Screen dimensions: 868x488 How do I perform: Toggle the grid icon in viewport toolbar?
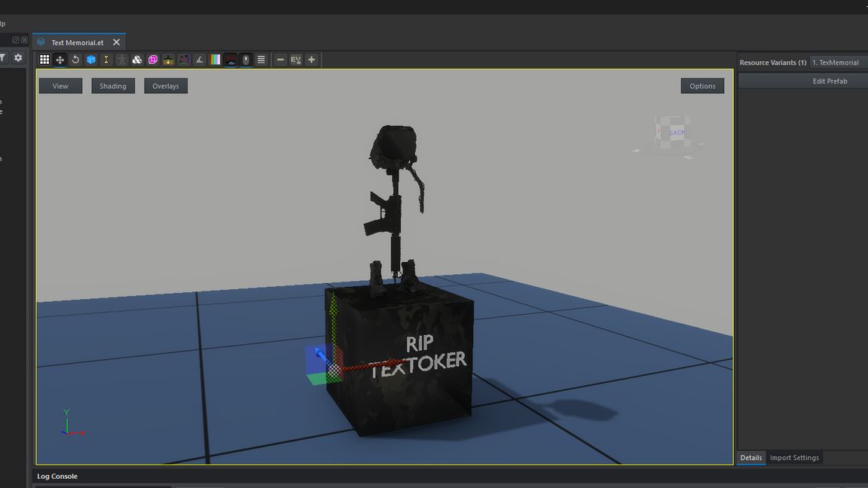point(44,59)
